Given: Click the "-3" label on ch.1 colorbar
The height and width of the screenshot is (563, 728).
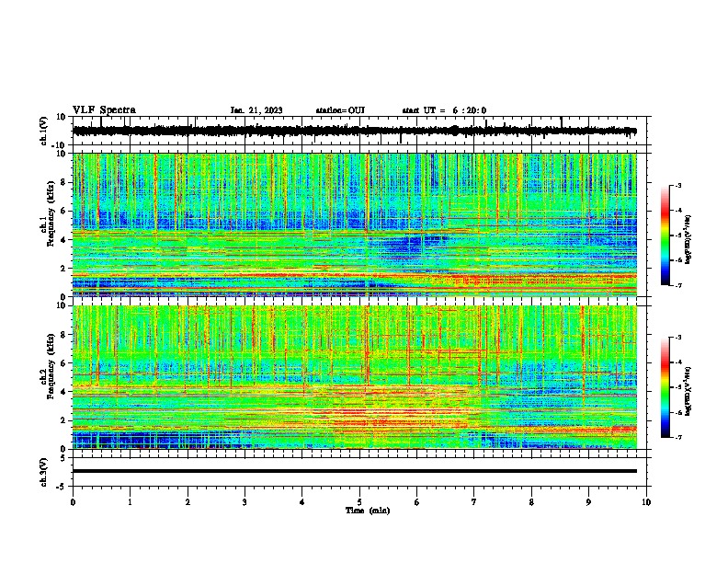Looking at the screenshot, I should [x=677, y=186].
